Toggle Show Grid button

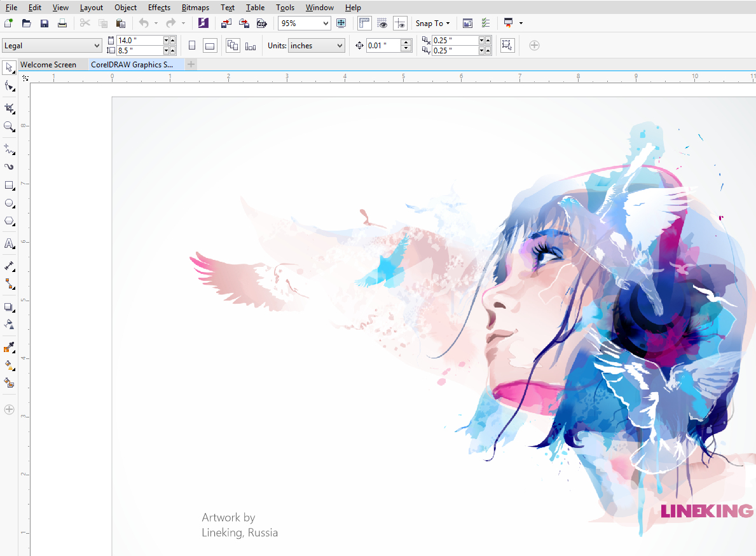[382, 23]
